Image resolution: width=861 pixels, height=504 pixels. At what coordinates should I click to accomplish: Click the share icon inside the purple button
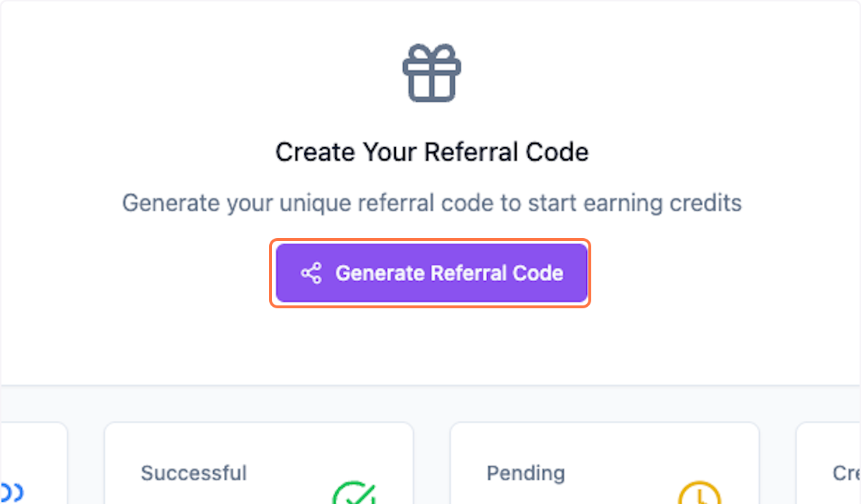click(x=313, y=272)
